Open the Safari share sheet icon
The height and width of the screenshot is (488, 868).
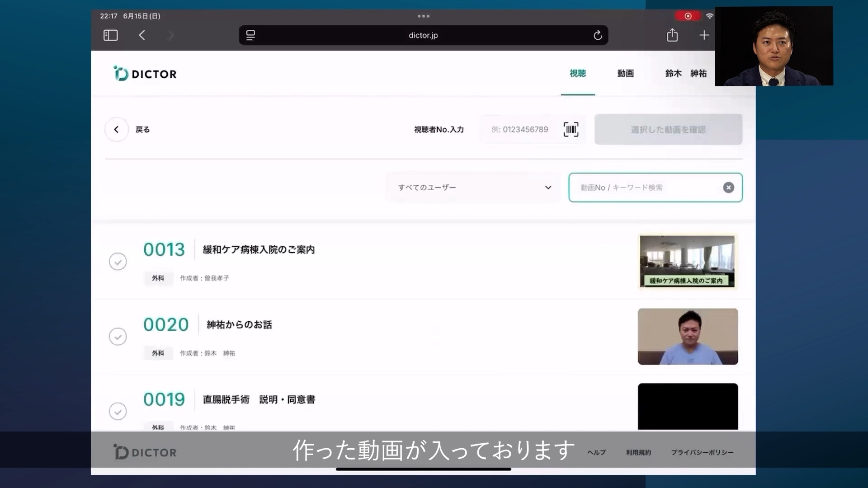(672, 35)
